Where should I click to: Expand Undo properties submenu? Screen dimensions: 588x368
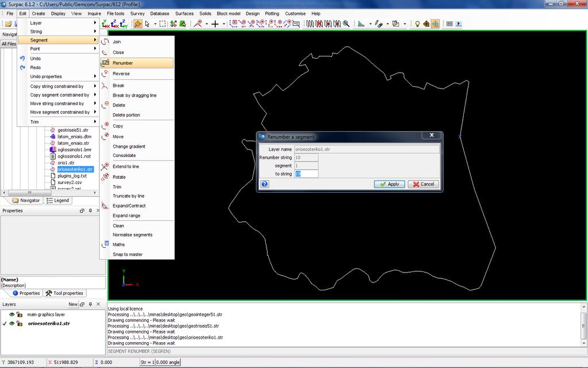(58, 76)
